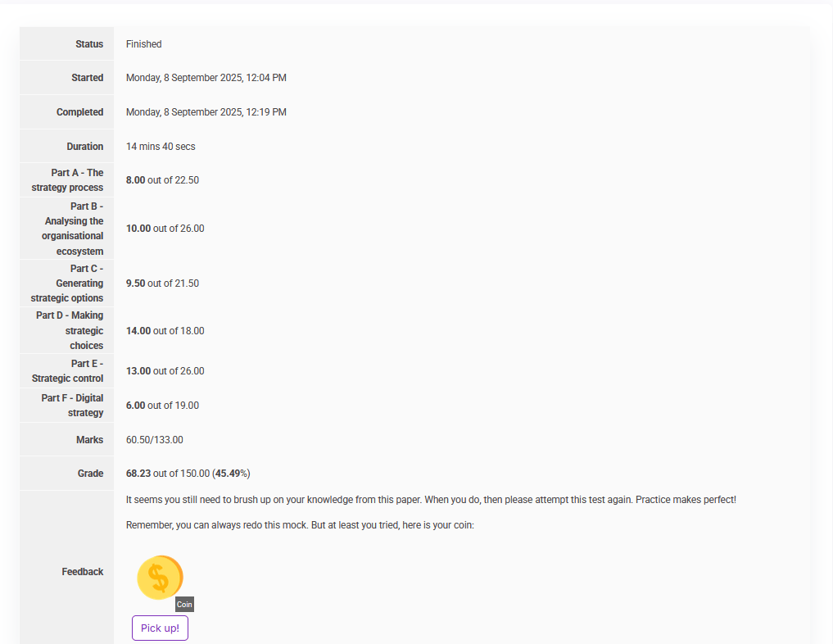The image size is (833, 644).
Task: Click the "Feedback" row header
Action: pyautogui.click(x=83, y=572)
